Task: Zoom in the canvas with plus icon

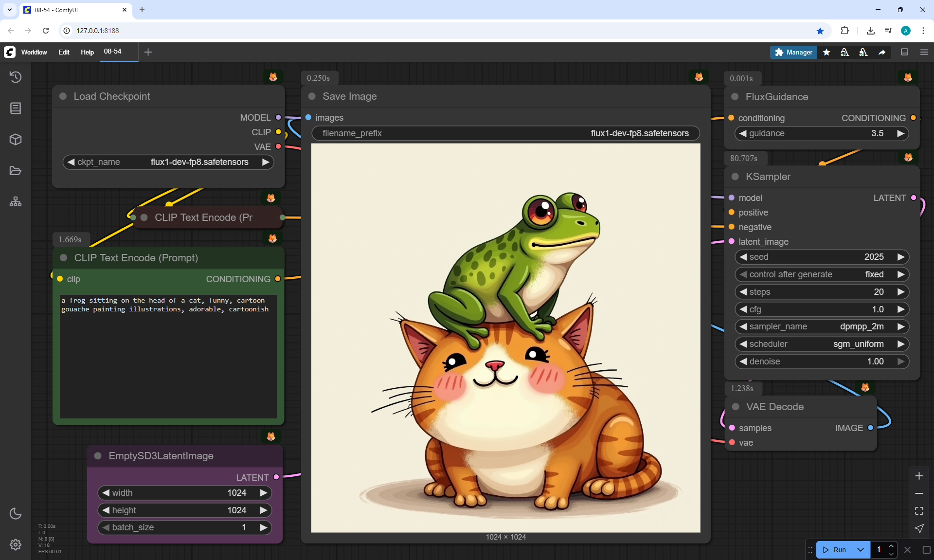Action: [919, 476]
